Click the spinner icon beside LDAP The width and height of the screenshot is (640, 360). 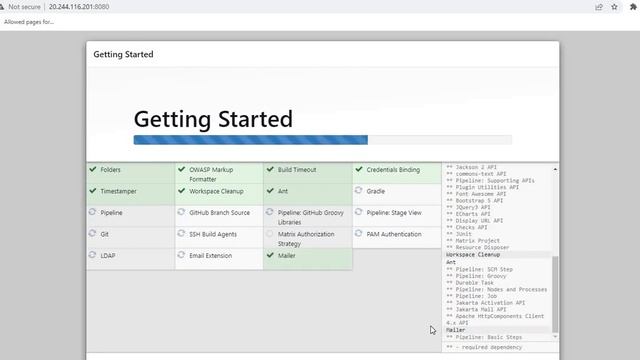point(93,255)
